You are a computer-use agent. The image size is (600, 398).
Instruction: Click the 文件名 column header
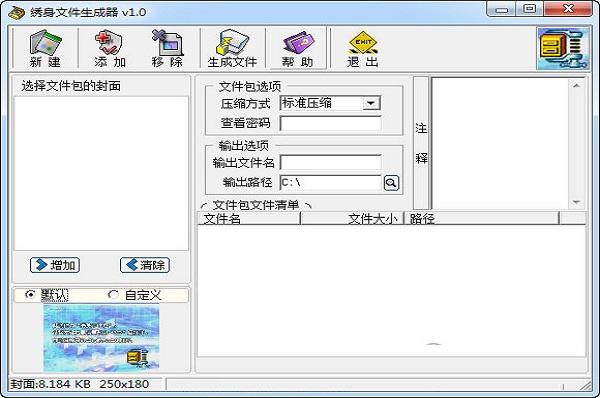click(249, 219)
